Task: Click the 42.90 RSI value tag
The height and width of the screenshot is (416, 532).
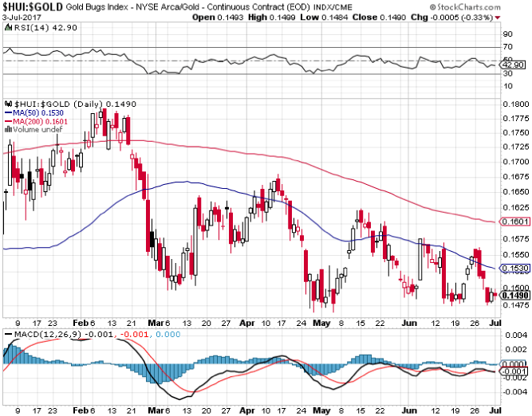Action: [514, 65]
